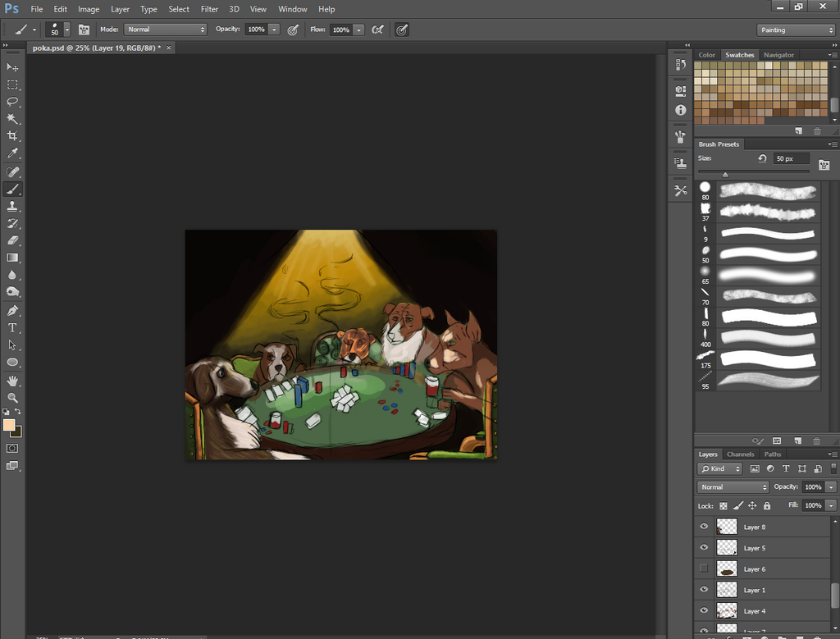Select the Lasso tool
The image size is (840, 639).
click(12, 102)
